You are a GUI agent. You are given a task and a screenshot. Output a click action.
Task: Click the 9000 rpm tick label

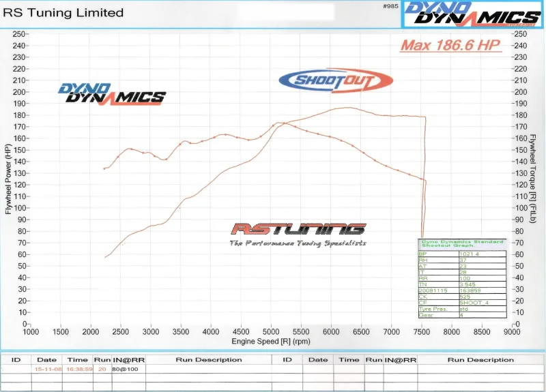pyautogui.click(x=511, y=332)
